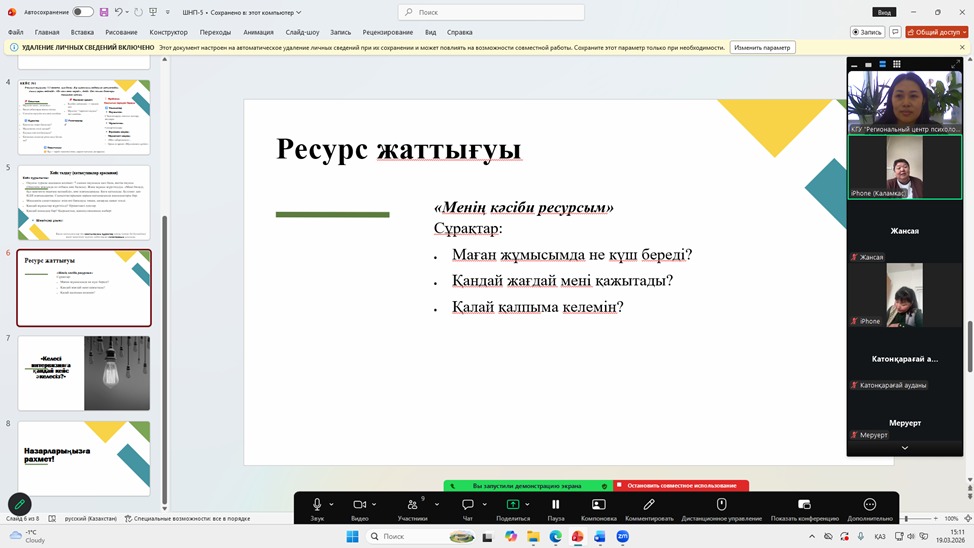
Task: Open the Анимация ribbon tab
Action: tap(257, 32)
